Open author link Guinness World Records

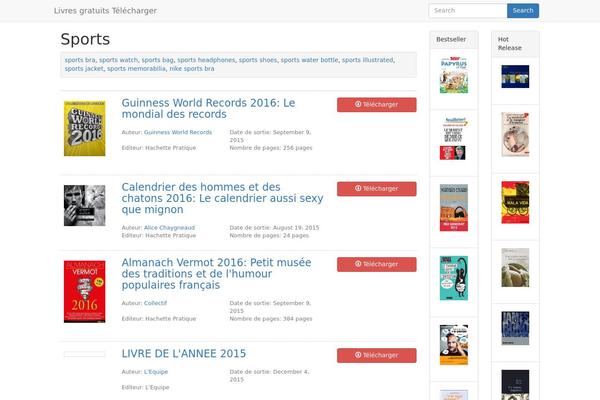point(178,132)
